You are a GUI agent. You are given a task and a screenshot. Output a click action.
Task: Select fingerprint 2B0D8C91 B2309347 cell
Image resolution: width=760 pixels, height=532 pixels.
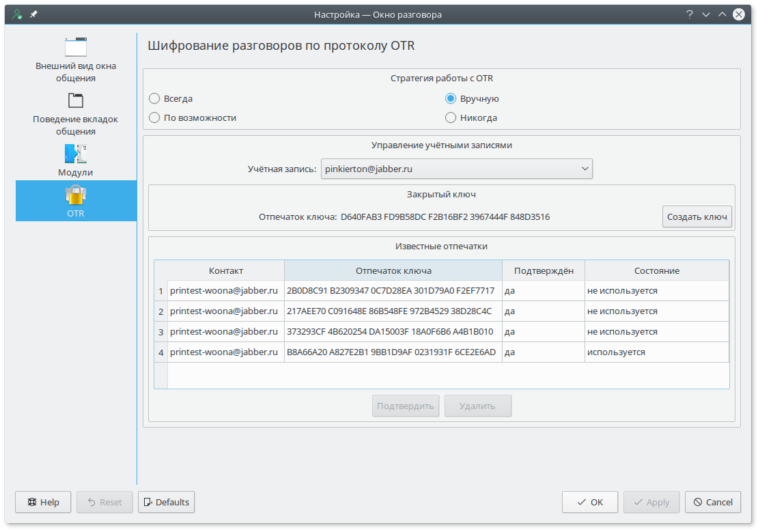(393, 291)
